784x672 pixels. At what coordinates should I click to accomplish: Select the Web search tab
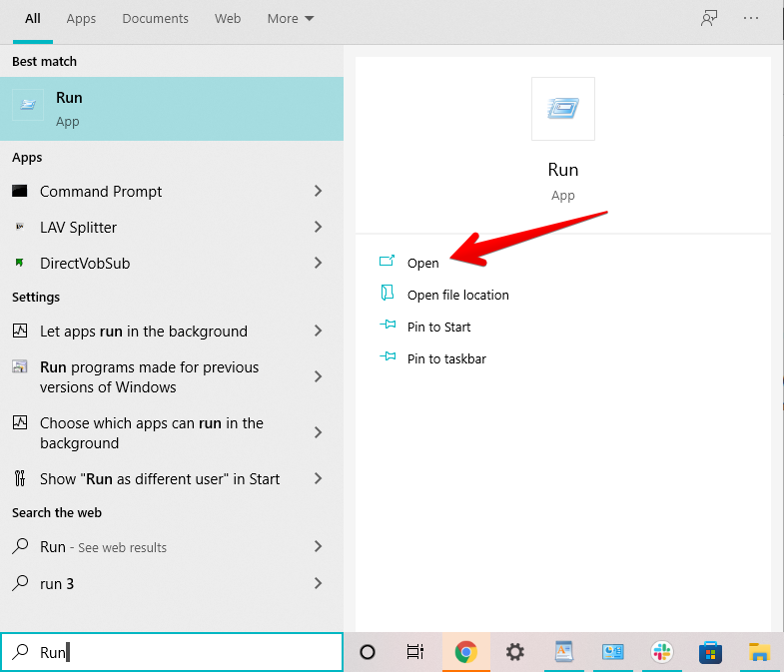pyautogui.click(x=228, y=19)
